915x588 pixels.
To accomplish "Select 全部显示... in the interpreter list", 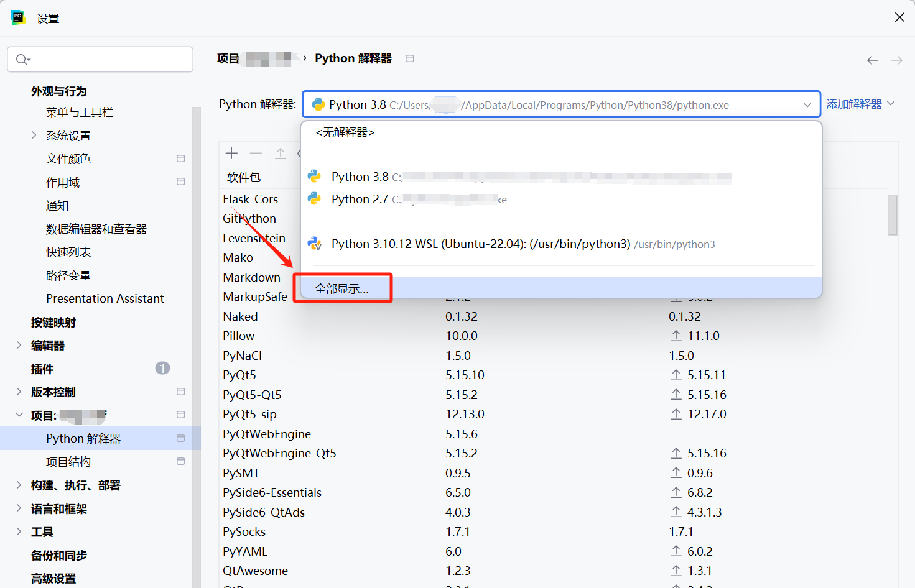I will pyautogui.click(x=342, y=288).
